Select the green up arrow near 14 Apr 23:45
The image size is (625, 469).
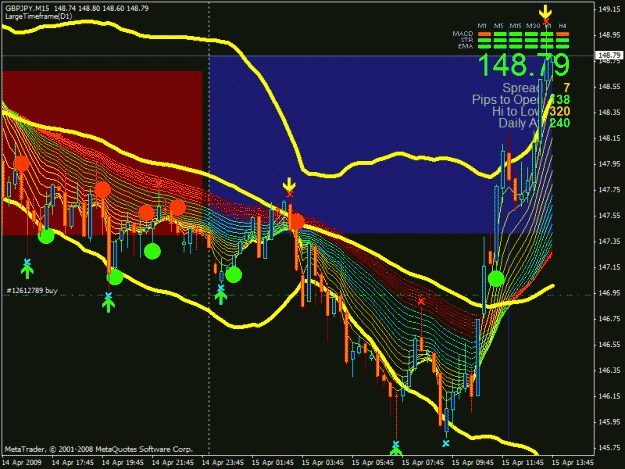coord(221,298)
